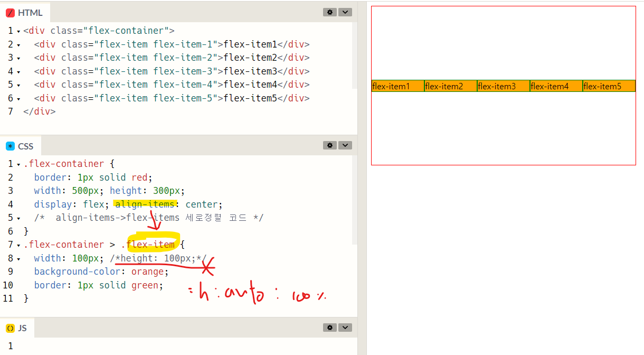This screenshot has width=644, height=355.
Task: Expand CSS editor dropdown chevron
Action: [x=345, y=145]
